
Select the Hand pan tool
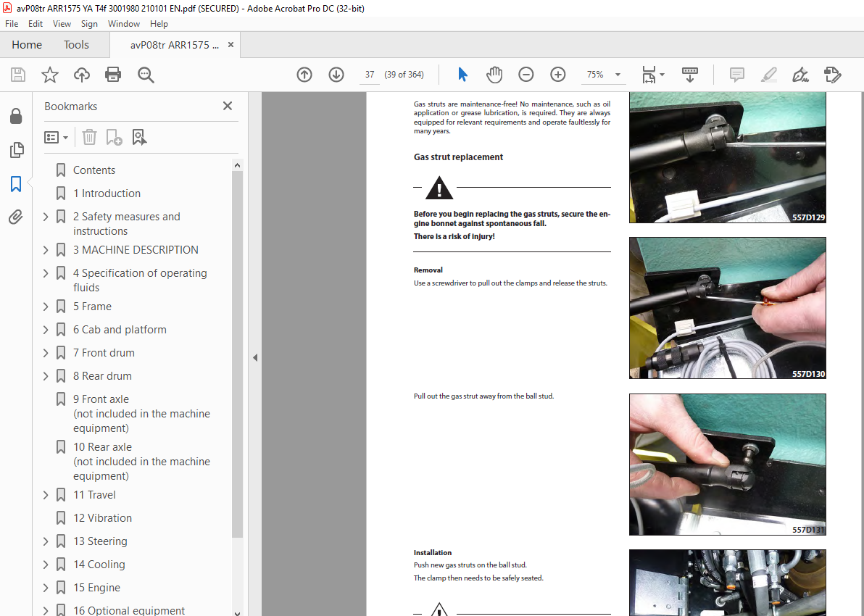click(x=494, y=75)
